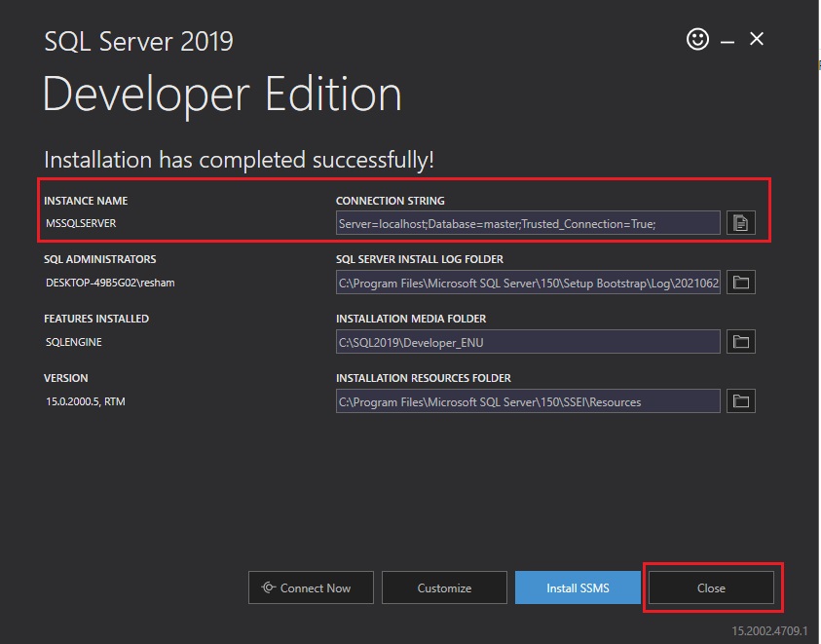Select the DESKTOP-49B5G02\resham administrator text
This screenshot has height=644, width=821.
click(110, 283)
